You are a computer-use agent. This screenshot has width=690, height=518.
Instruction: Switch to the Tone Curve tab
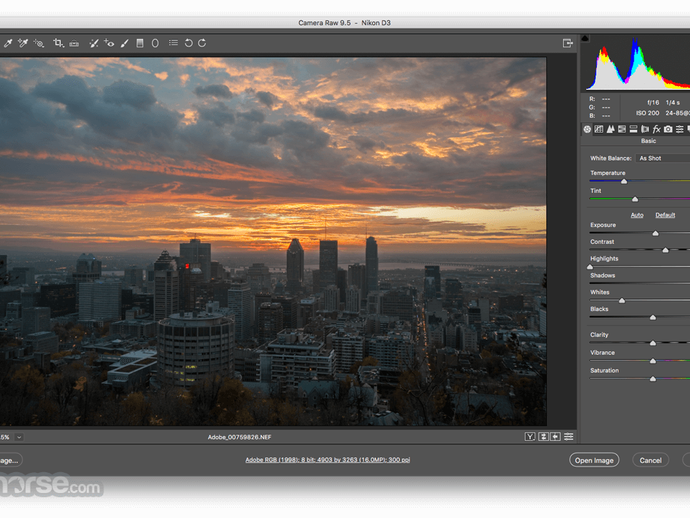[x=599, y=129]
